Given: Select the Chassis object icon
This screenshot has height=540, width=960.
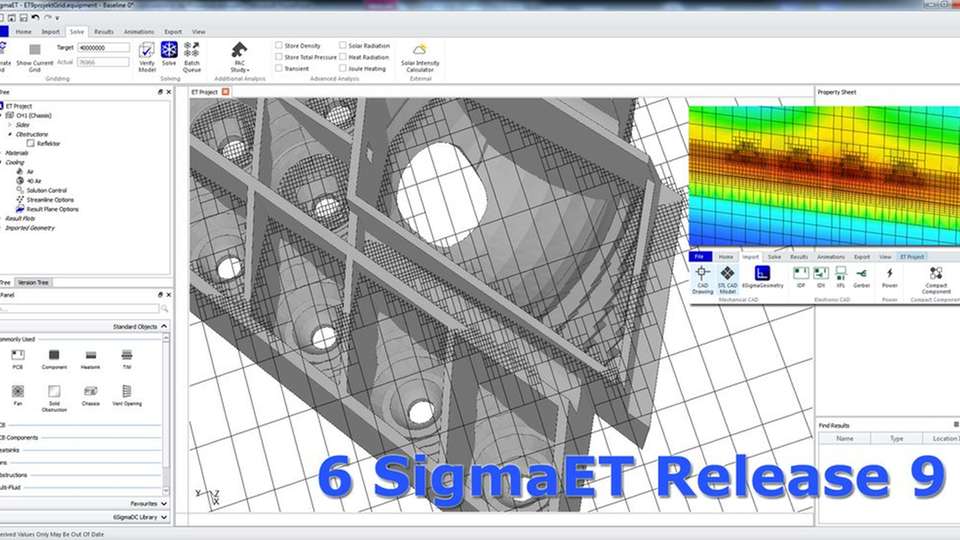Looking at the screenshot, I should click(91, 391).
